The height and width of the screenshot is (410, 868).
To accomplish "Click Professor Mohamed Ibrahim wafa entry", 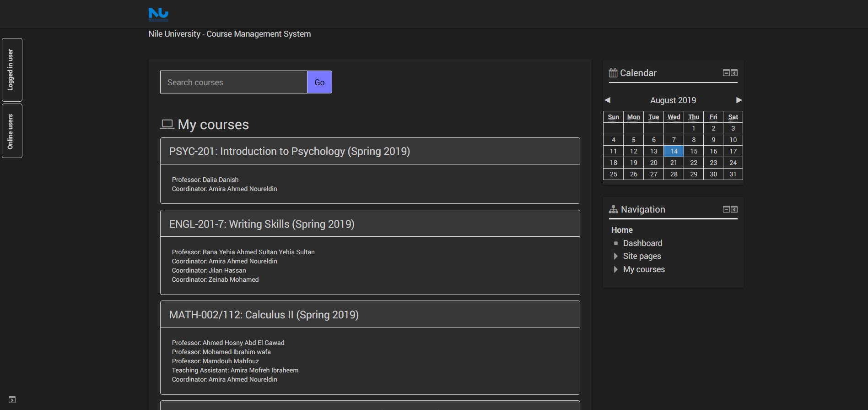I will click(221, 352).
